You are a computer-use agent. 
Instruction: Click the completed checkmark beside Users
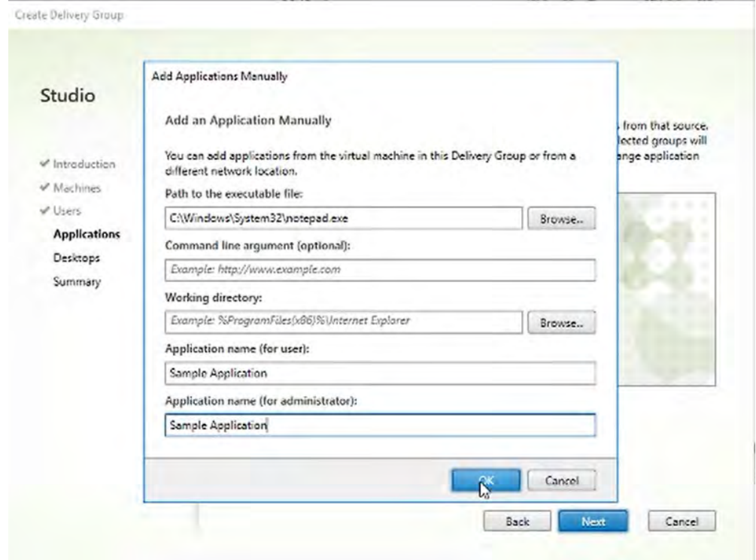[x=44, y=210]
